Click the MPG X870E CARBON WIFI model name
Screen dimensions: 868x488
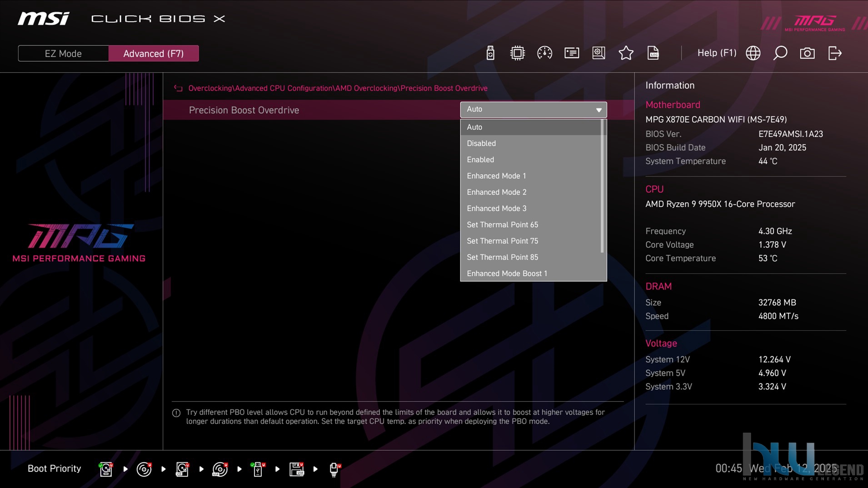[x=716, y=120]
